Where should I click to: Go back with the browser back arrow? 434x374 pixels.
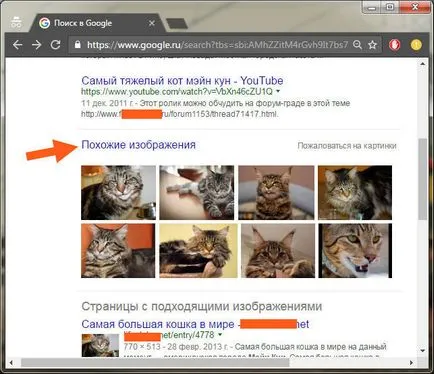tap(17, 45)
